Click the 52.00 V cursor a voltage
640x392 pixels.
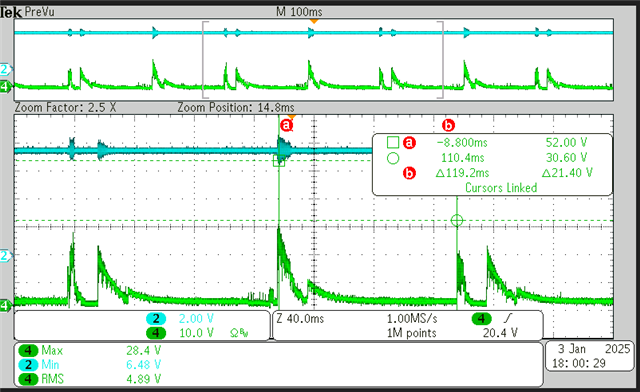[x=566, y=143]
